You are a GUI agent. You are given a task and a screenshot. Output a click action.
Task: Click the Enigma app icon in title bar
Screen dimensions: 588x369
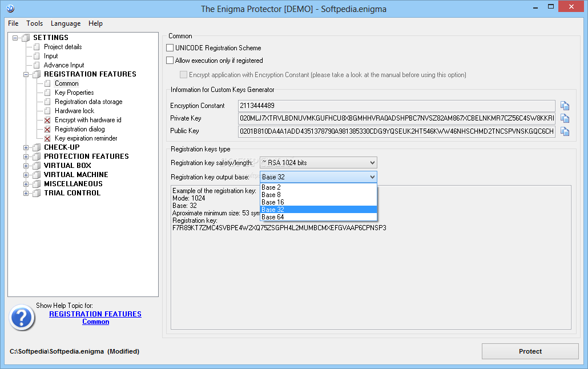[10, 8]
